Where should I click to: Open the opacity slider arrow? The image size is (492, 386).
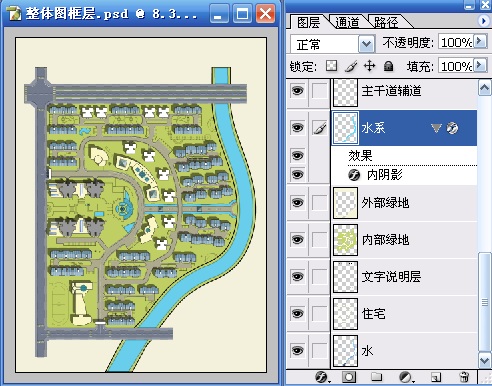pyautogui.click(x=480, y=41)
